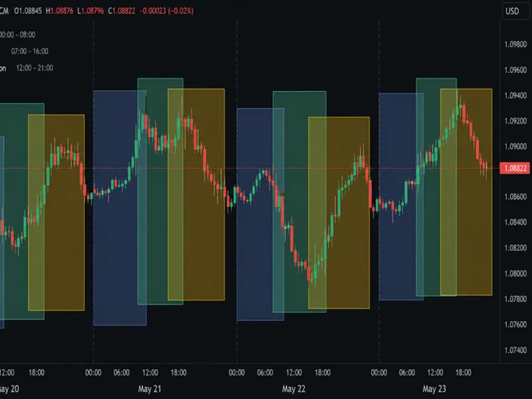Click the 1.08000 price axis label
The height and width of the screenshot is (399, 532).
(x=515, y=273)
